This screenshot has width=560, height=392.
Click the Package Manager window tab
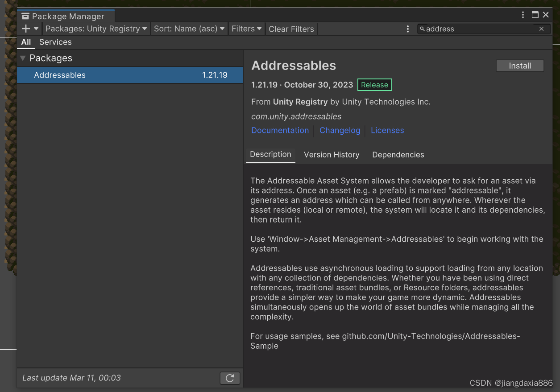pyautogui.click(x=66, y=16)
